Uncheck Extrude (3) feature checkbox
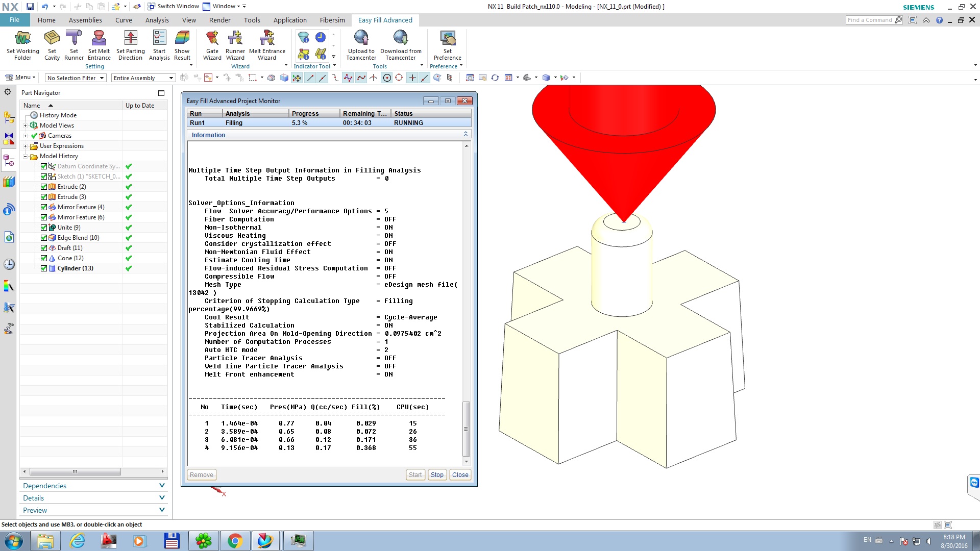 [44, 197]
